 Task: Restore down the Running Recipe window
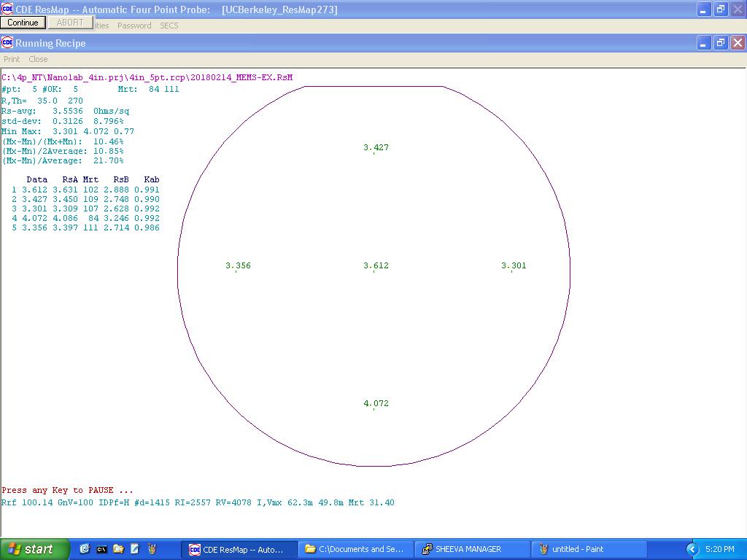click(x=720, y=43)
